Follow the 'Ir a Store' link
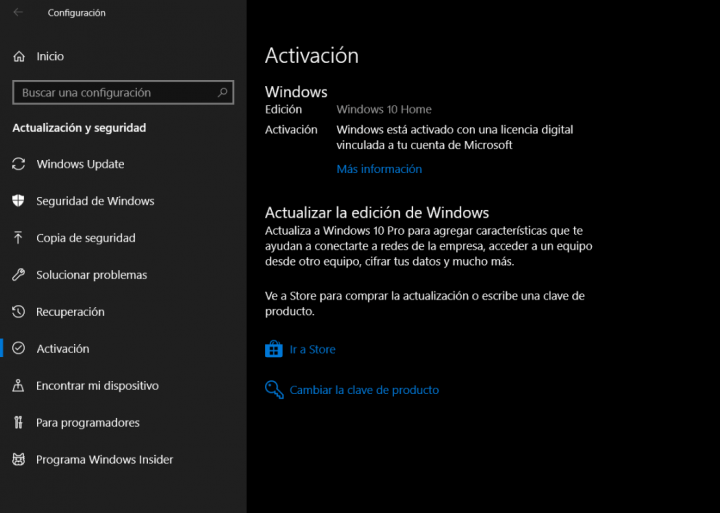Image resolution: width=720 pixels, height=513 pixels. pos(312,350)
